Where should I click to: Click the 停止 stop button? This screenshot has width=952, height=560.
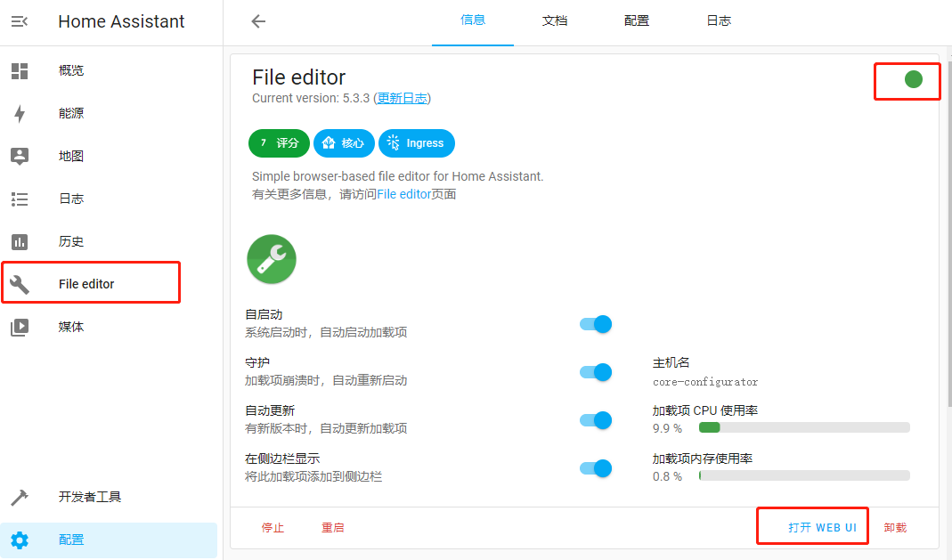273,528
